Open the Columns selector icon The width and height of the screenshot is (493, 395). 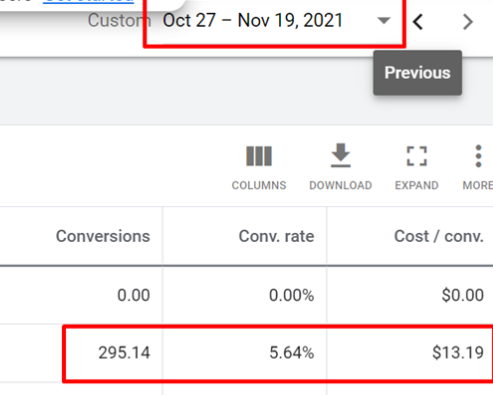[x=259, y=156]
